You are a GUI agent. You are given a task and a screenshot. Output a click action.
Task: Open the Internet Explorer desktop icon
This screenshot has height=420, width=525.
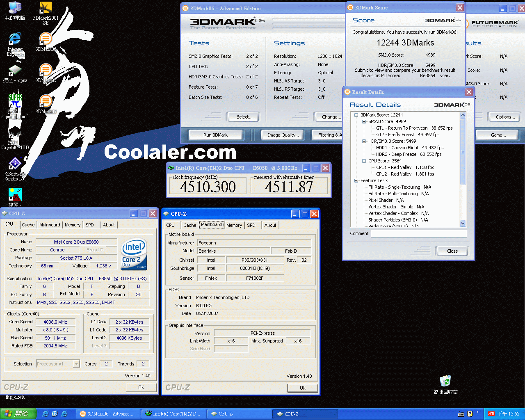coord(15,44)
